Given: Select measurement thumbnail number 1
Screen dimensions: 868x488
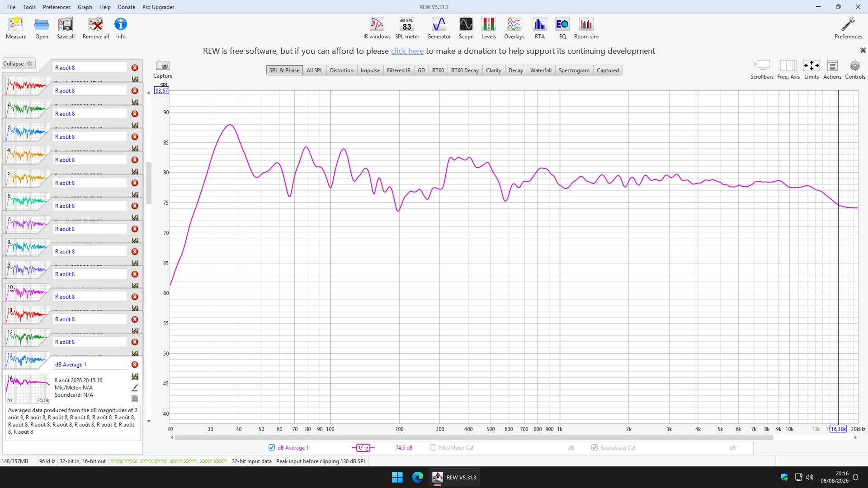Looking at the screenshot, I should (27, 86).
